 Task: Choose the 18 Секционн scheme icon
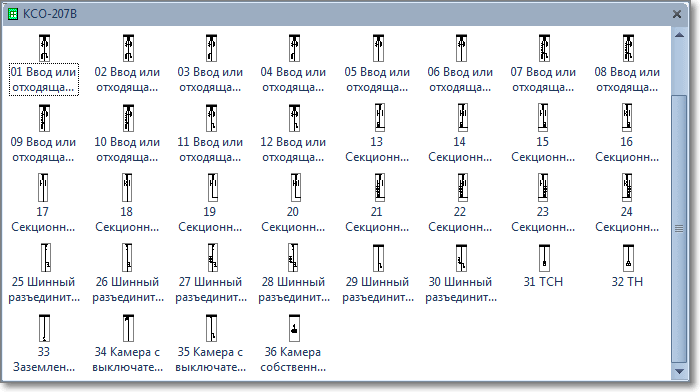coord(127,188)
